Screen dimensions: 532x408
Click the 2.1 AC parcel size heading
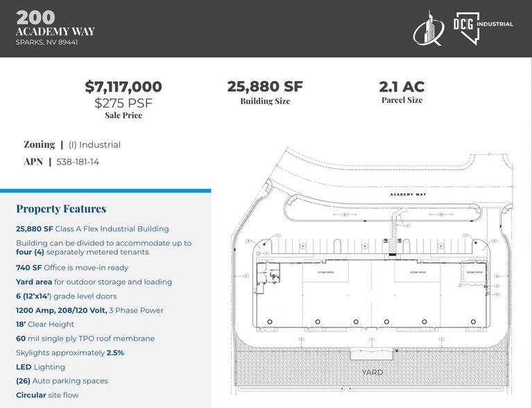(x=402, y=87)
